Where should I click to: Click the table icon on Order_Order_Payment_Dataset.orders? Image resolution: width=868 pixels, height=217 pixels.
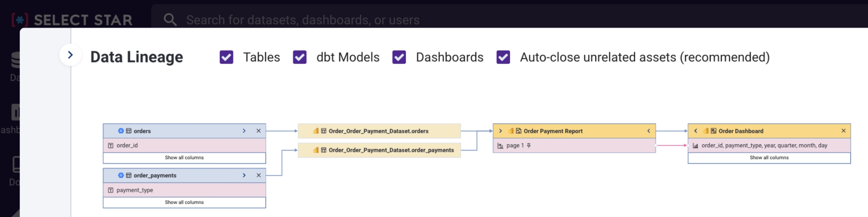(324, 131)
